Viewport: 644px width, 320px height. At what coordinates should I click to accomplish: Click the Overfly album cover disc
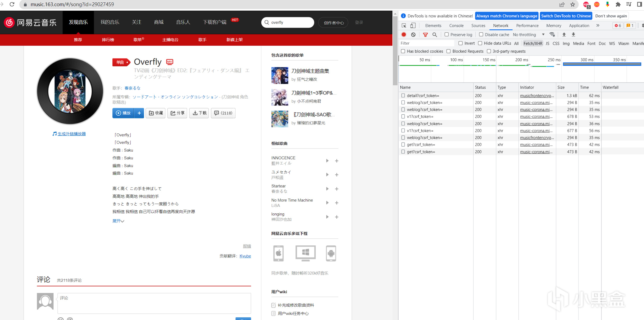pyautogui.click(x=70, y=91)
